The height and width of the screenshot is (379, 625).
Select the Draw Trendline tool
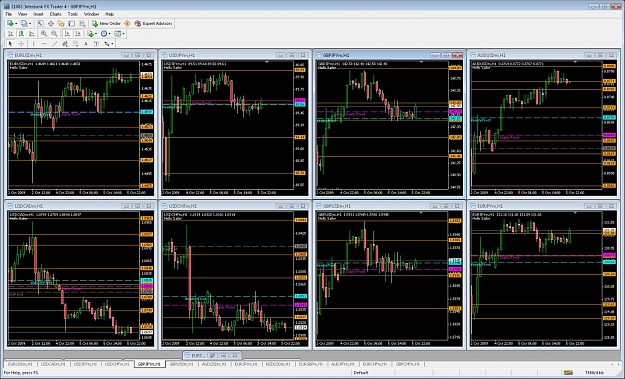coord(55,44)
